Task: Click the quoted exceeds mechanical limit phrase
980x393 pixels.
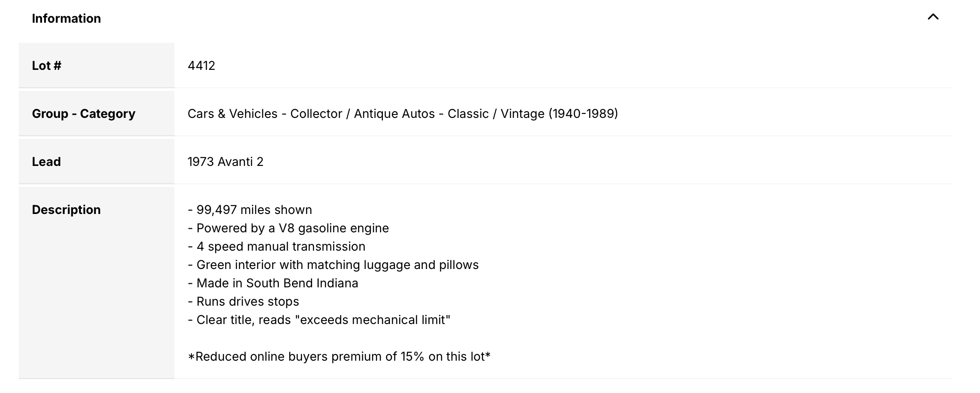Action: coord(372,320)
